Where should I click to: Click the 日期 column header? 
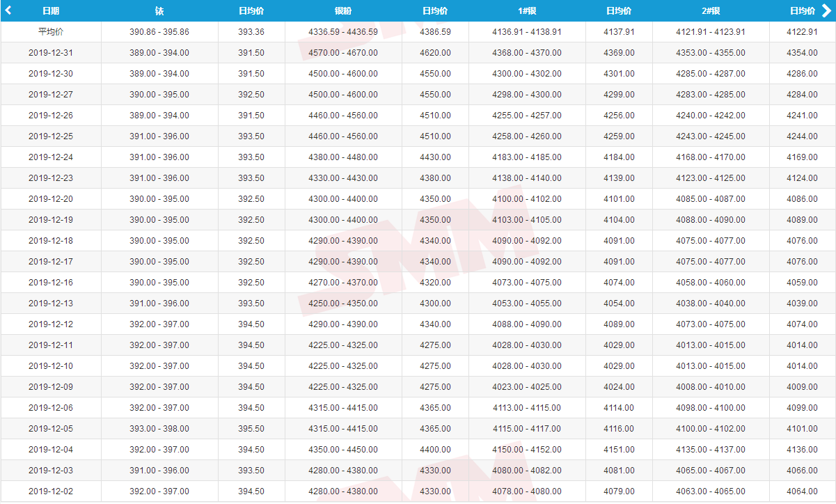pyautogui.click(x=51, y=11)
